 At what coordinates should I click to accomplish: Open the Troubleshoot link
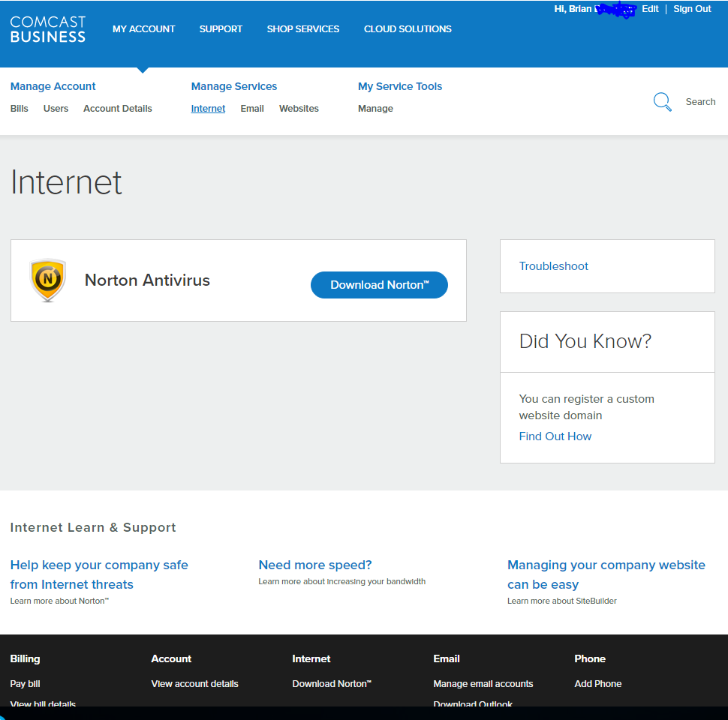554,266
